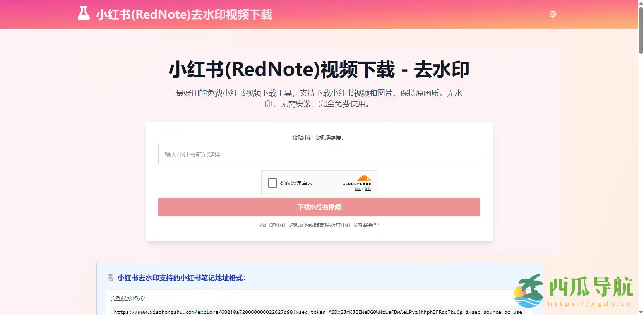The width and height of the screenshot is (644, 315).
Task: Click the 小红书去水印支持的小红书笔记地址格式 heading
Action: (182, 278)
